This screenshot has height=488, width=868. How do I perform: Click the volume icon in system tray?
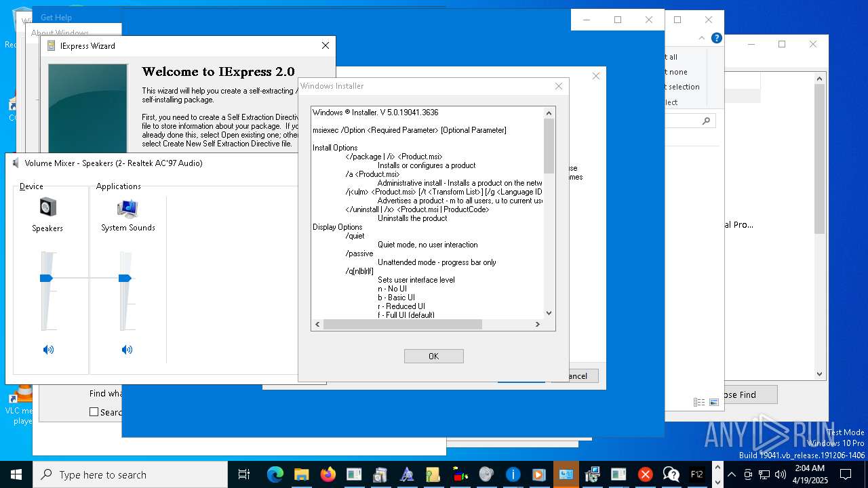(x=781, y=474)
